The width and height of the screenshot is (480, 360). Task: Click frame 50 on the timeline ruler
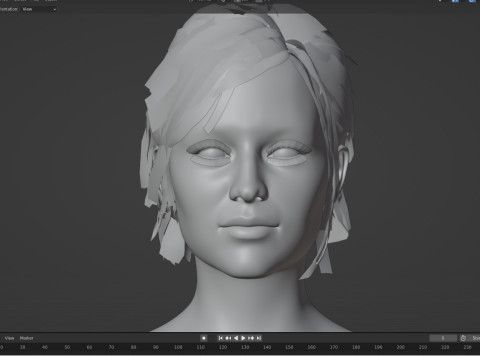(67, 347)
